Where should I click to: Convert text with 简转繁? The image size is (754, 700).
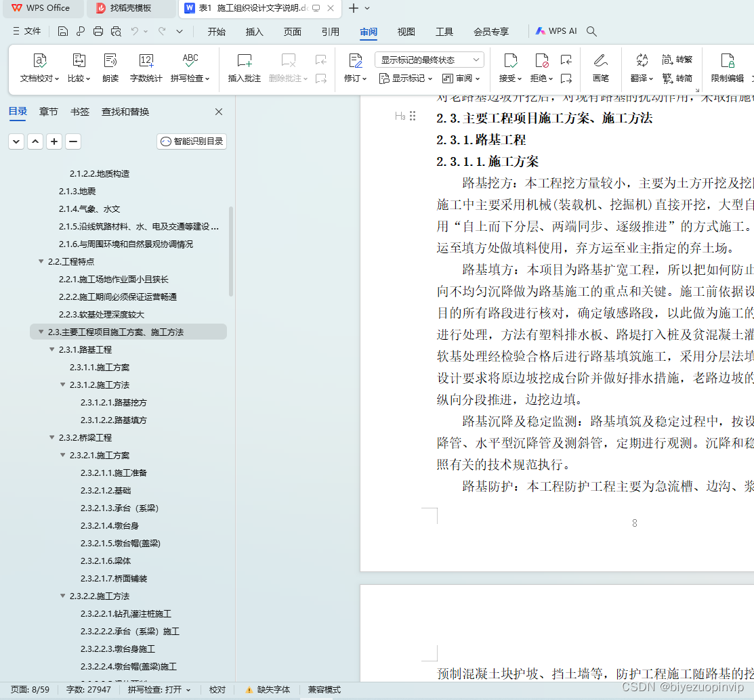[x=677, y=60]
